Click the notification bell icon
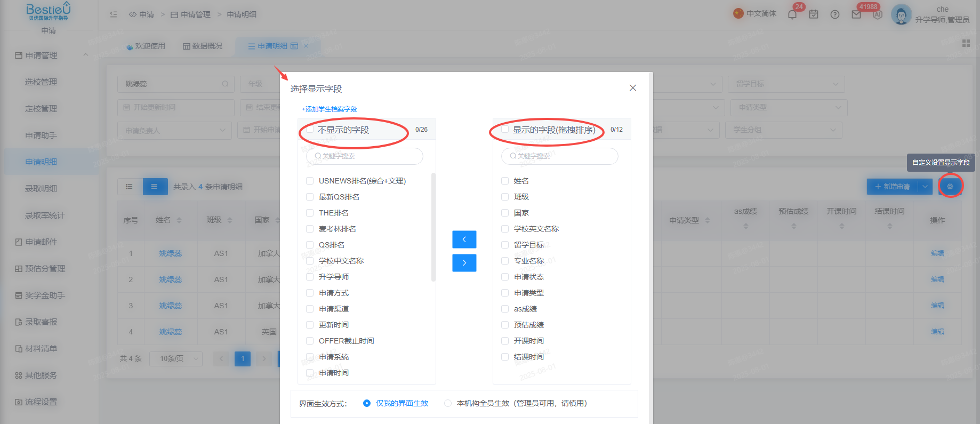This screenshot has width=980, height=424. tap(792, 14)
